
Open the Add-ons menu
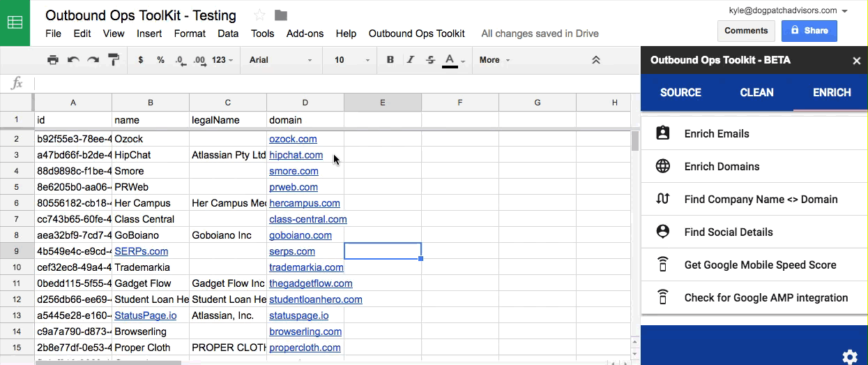click(x=305, y=33)
